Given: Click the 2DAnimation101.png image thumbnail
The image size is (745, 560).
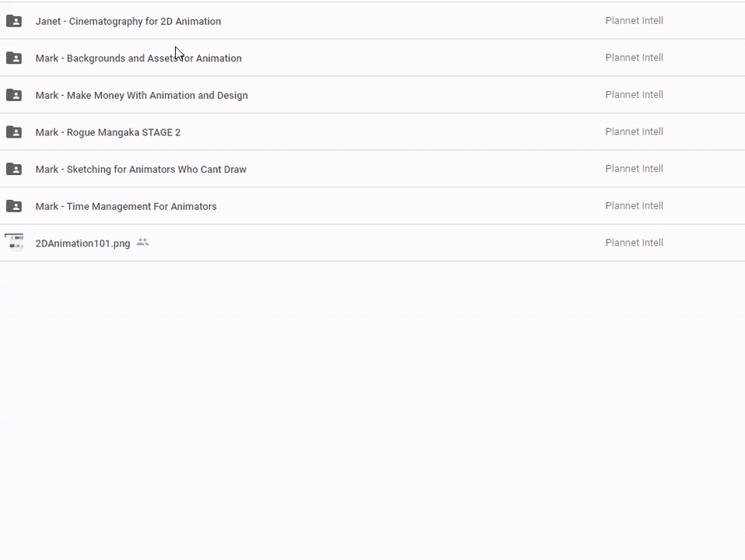Looking at the screenshot, I should coord(14,243).
